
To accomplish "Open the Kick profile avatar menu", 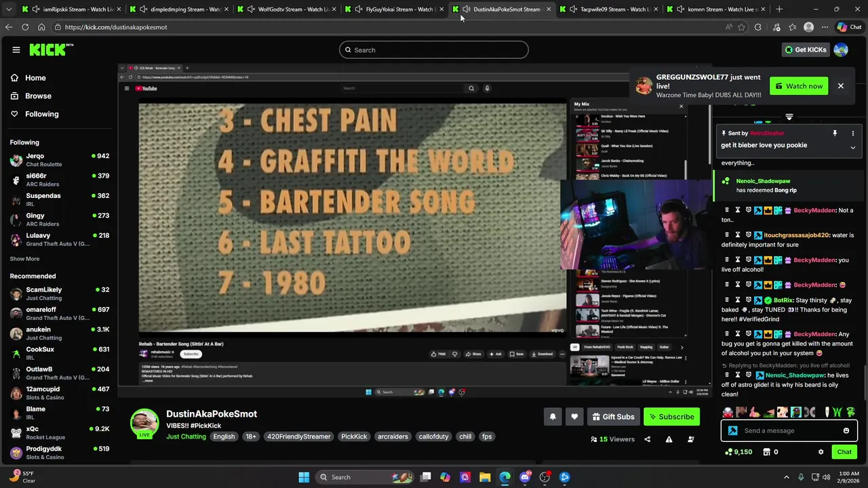I will [841, 49].
